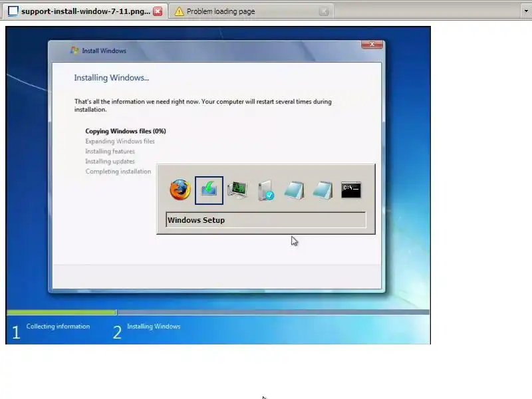
Task: Select the first Notepad icon in switcher
Action: point(294,190)
